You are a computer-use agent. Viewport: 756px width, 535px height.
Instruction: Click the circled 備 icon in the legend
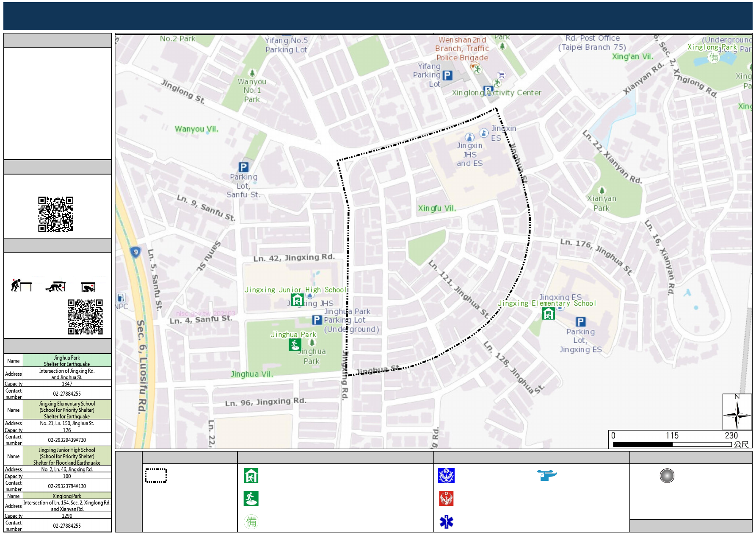251,521
